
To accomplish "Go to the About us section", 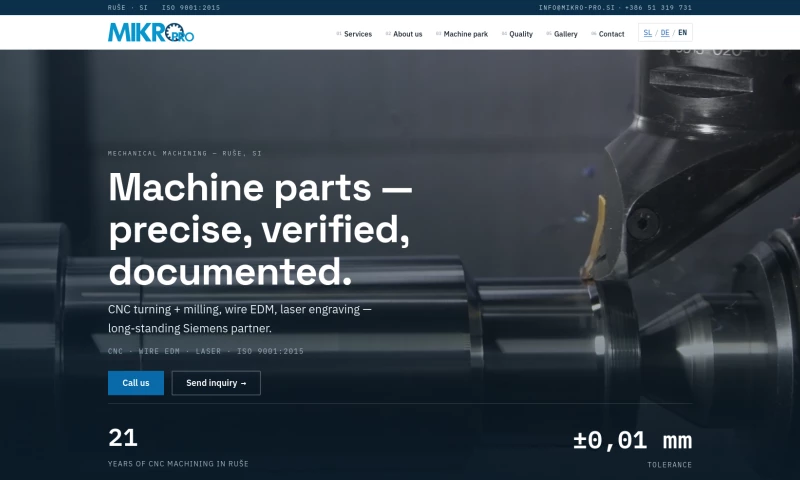I will [404, 34].
